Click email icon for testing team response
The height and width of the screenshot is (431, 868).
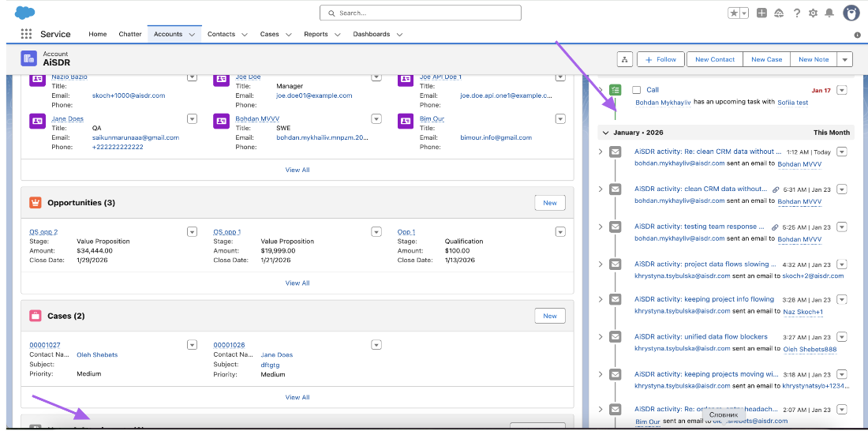coord(615,227)
